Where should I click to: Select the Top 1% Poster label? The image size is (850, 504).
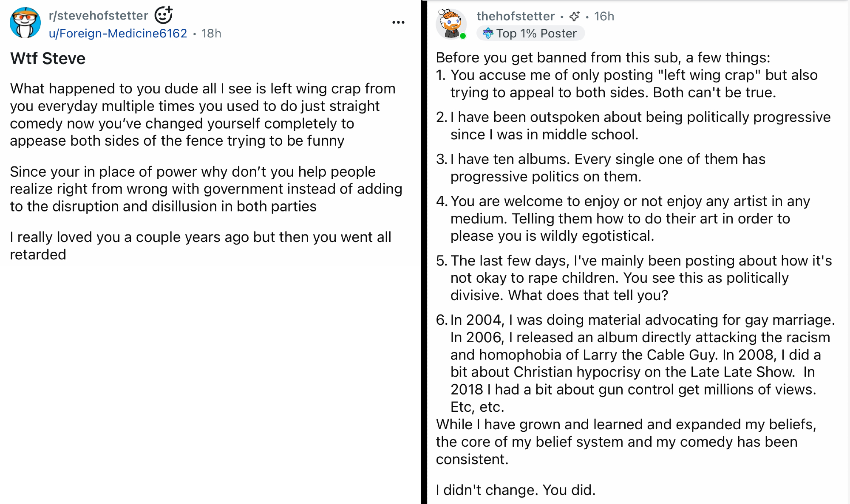536,34
